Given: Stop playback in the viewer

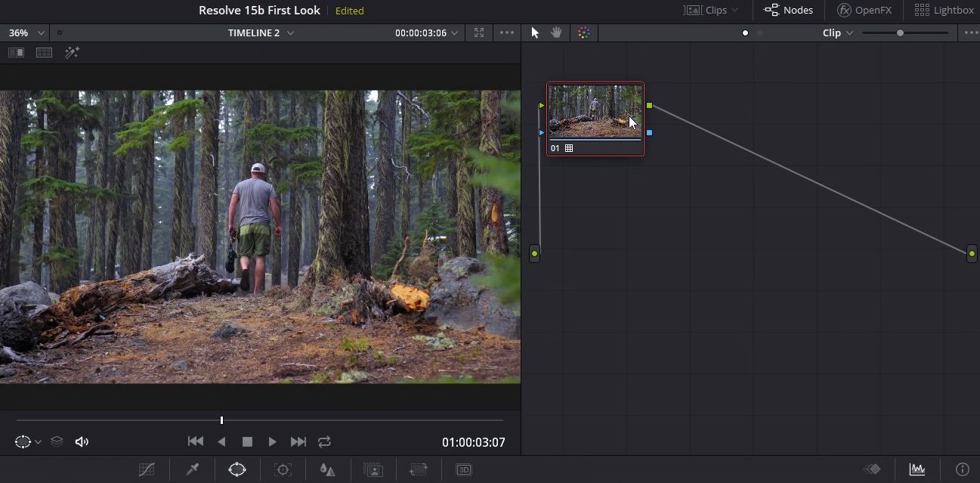Looking at the screenshot, I should [247, 441].
